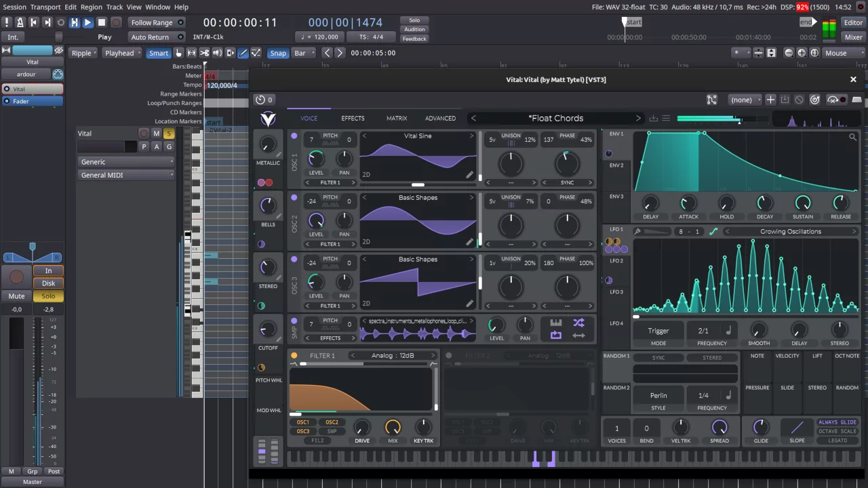This screenshot has width=868, height=488.
Task: Open Playhead zoom focus dropdown
Action: pos(122,53)
